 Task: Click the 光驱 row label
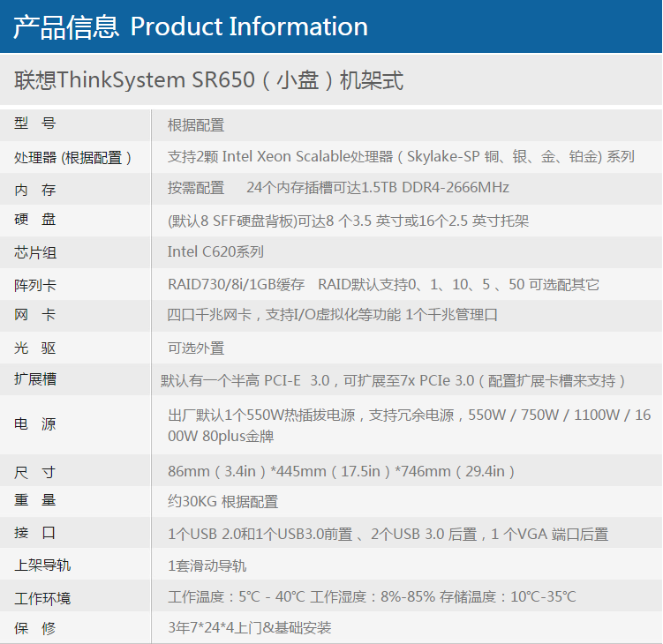coord(35,348)
